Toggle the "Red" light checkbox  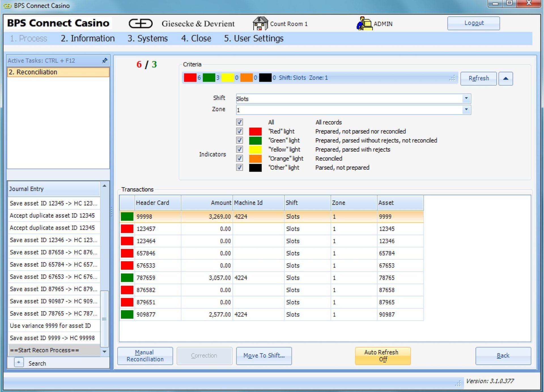pyautogui.click(x=239, y=131)
